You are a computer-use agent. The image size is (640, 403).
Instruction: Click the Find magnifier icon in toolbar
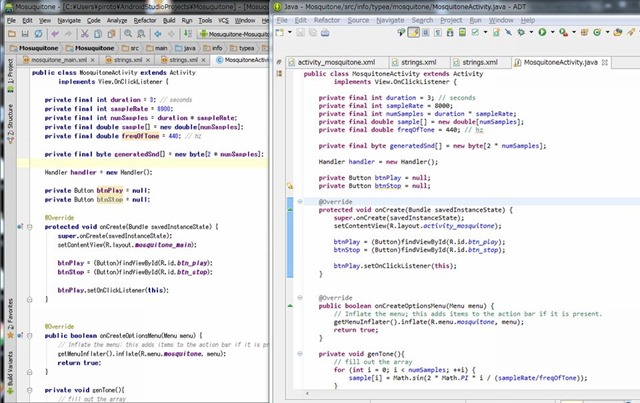pos(127,33)
